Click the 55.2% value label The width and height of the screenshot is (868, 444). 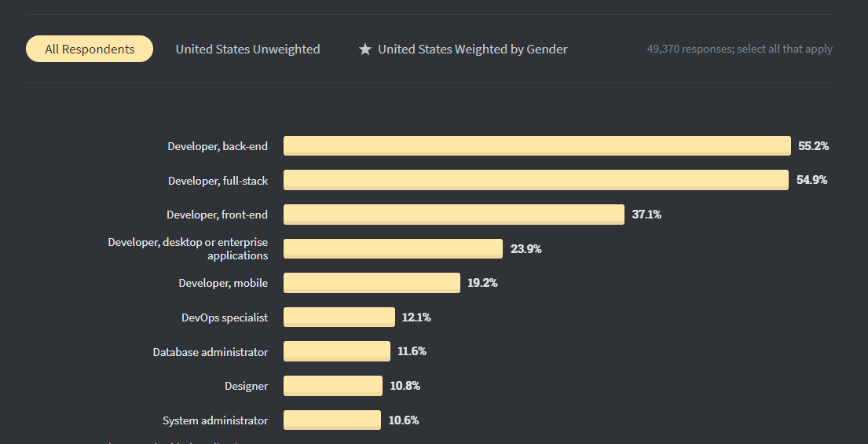pos(813,146)
